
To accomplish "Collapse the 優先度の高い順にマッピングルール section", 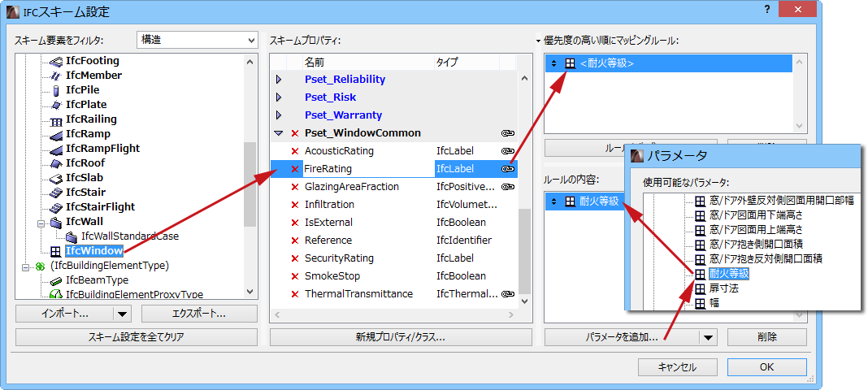I will [x=538, y=41].
